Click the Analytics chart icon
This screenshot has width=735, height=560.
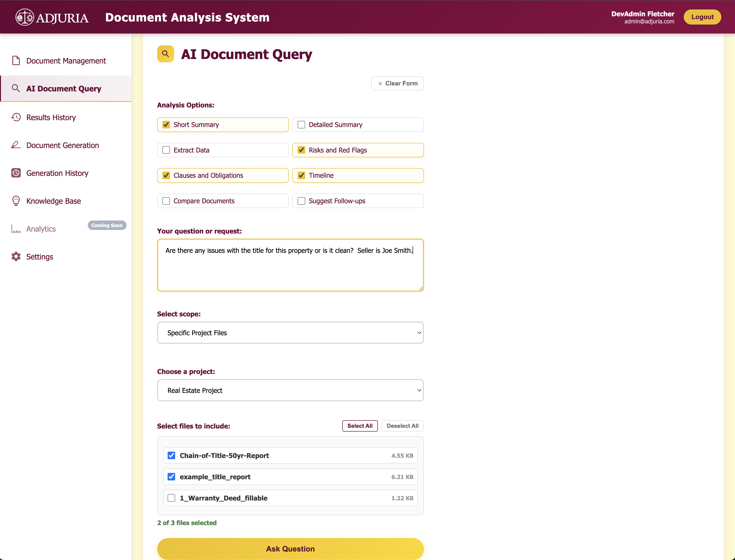click(16, 229)
